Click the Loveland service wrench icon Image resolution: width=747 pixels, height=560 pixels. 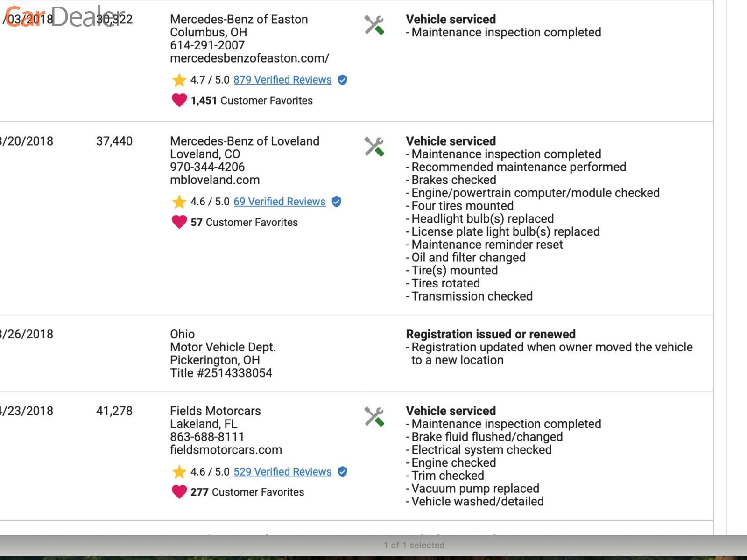coord(374,147)
